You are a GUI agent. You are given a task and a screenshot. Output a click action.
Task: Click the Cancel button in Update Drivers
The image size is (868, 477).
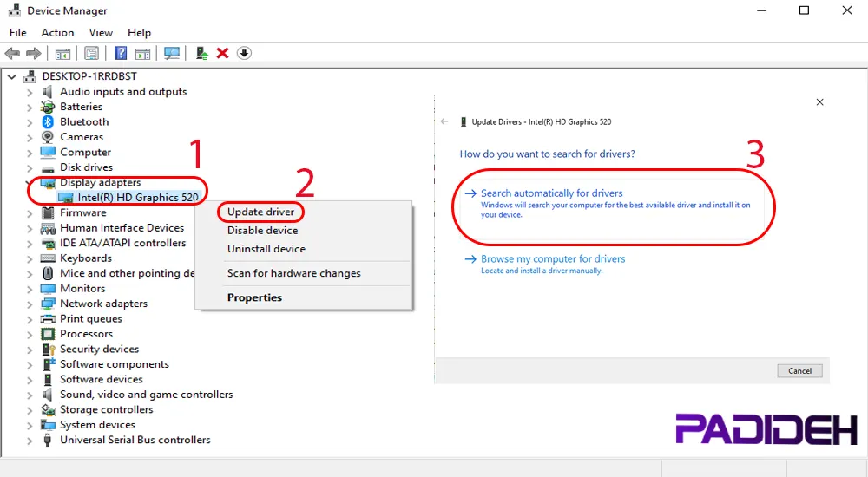800,370
